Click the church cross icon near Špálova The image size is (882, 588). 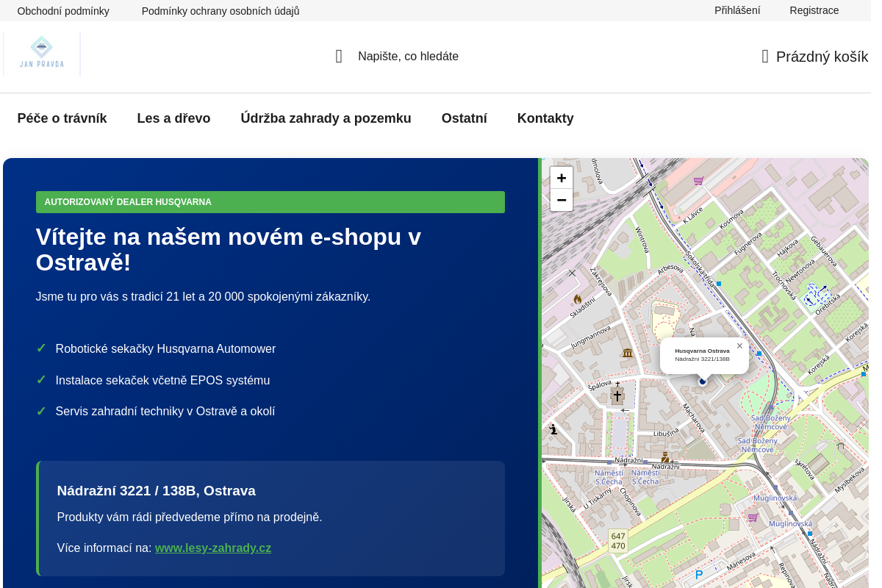click(617, 395)
